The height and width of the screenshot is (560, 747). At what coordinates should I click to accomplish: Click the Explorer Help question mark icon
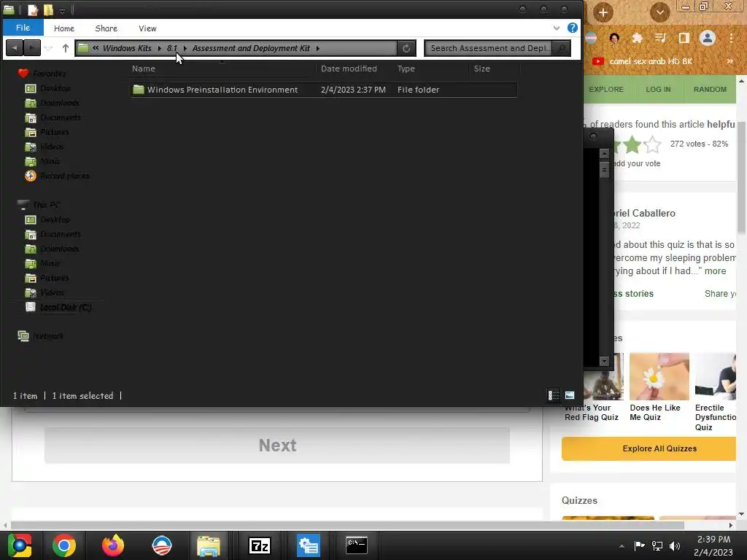572,28
